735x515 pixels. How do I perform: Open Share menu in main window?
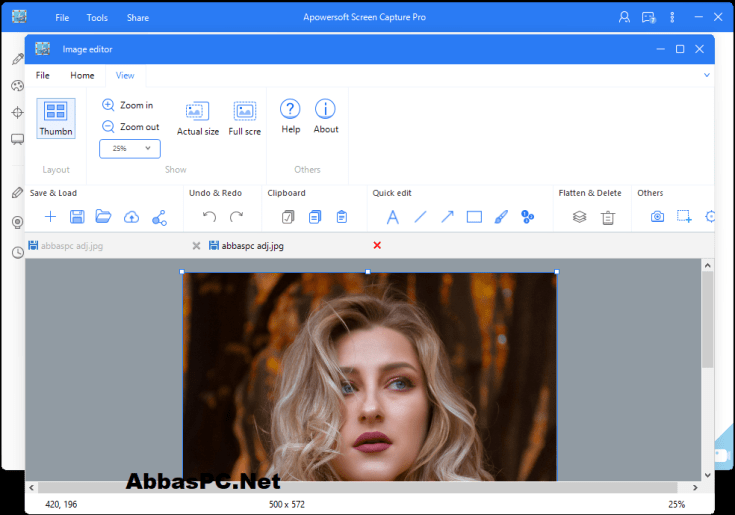click(x=138, y=18)
